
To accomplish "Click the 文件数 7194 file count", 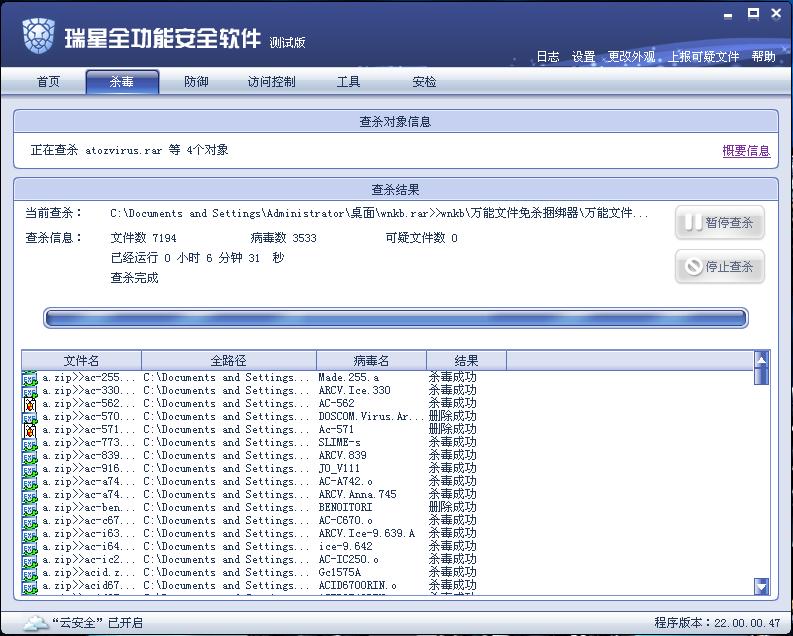I will 144,238.
